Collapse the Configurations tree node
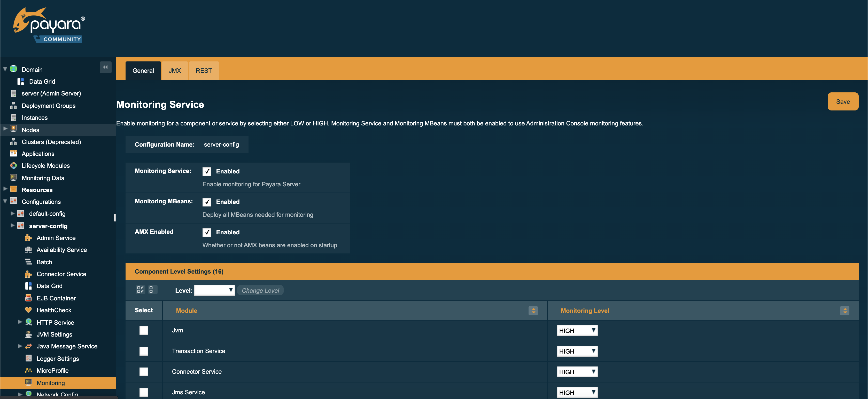 tap(5, 201)
